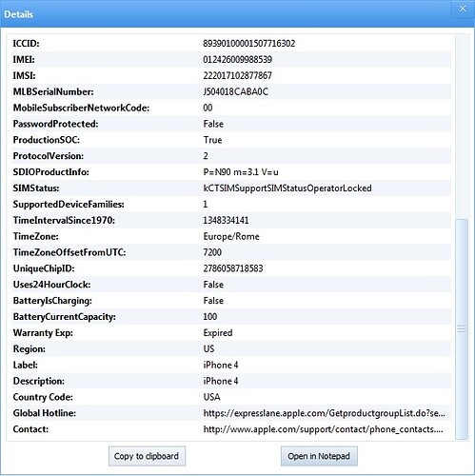Click the Contact apple.com support URL
The width and height of the screenshot is (475, 476).
[x=323, y=429]
